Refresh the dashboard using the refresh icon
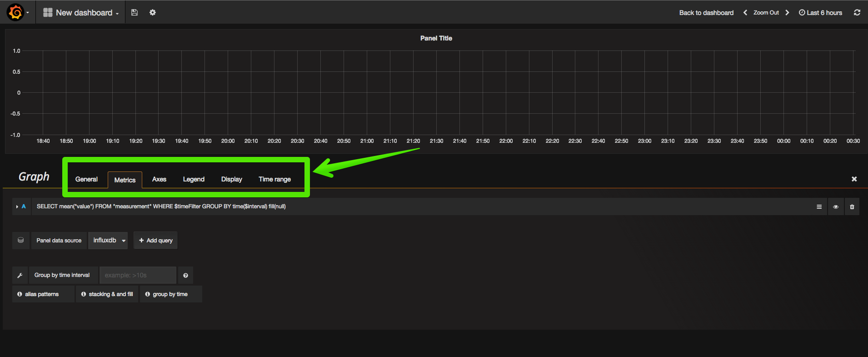The width and height of the screenshot is (868, 357). click(857, 13)
